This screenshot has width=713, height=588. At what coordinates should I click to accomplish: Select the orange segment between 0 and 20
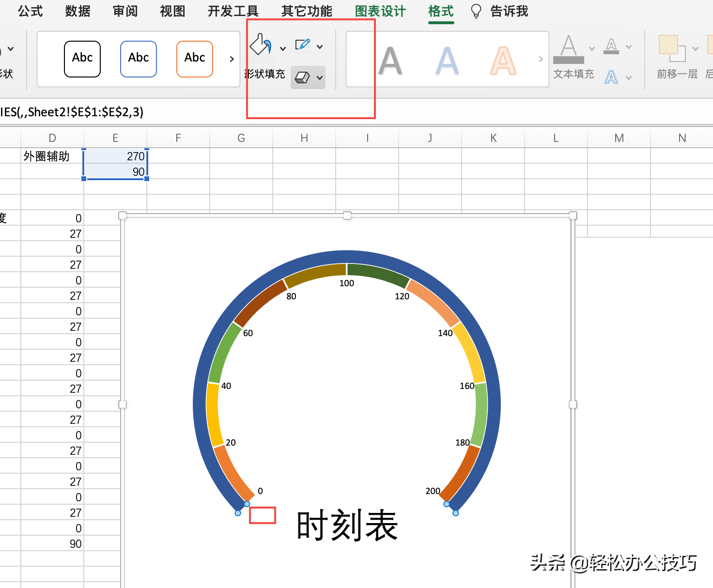pos(232,475)
